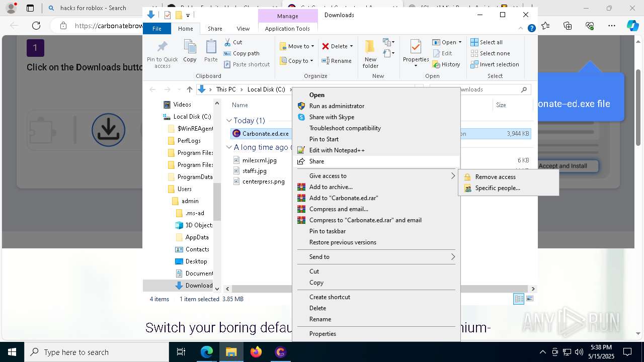Click the Copy ribbon icon

[190, 51]
